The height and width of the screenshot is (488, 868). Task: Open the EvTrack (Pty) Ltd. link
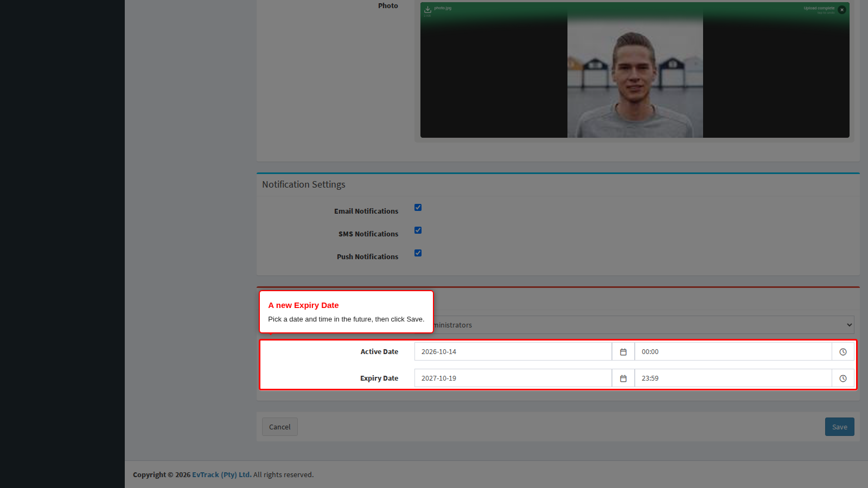(x=221, y=474)
